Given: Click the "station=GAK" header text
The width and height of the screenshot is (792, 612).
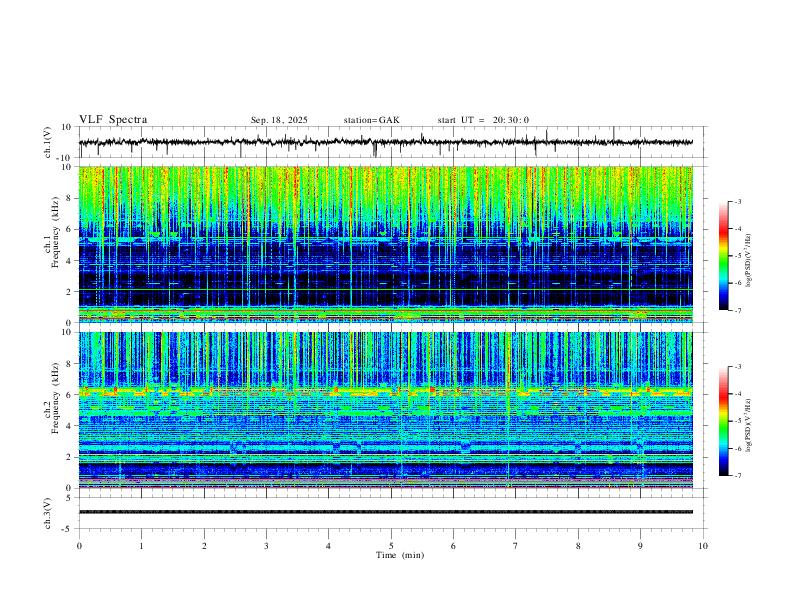Looking at the screenshot, I should coord(371,120).
